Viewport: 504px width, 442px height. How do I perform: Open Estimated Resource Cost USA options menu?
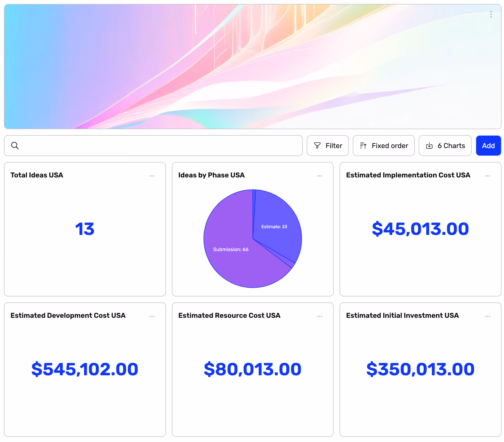click(x=320, y=316)
